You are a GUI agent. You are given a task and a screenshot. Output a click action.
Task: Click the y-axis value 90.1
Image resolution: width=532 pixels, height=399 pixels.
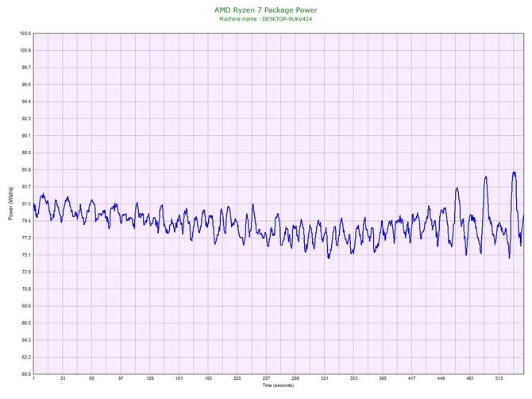[26, 135]
